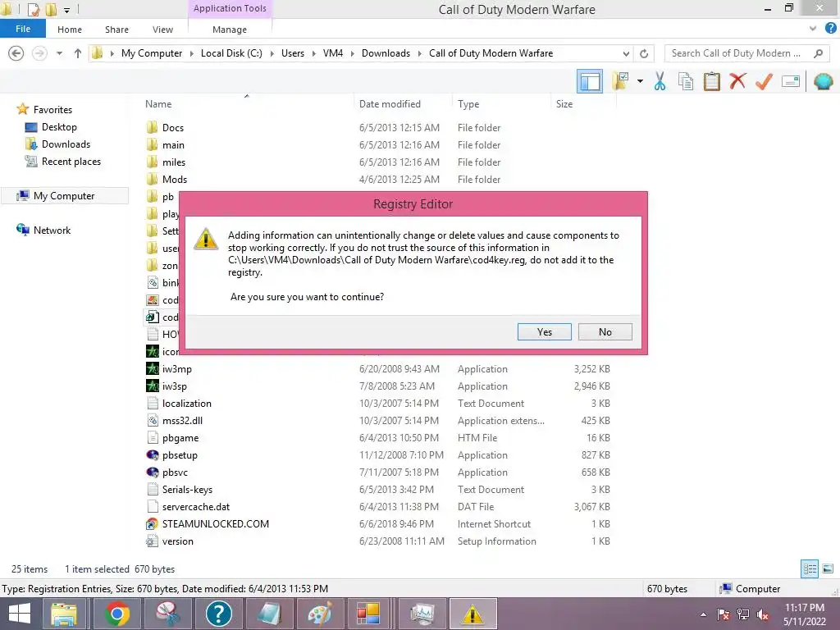Go back with the Back arrow

point(16,53)
